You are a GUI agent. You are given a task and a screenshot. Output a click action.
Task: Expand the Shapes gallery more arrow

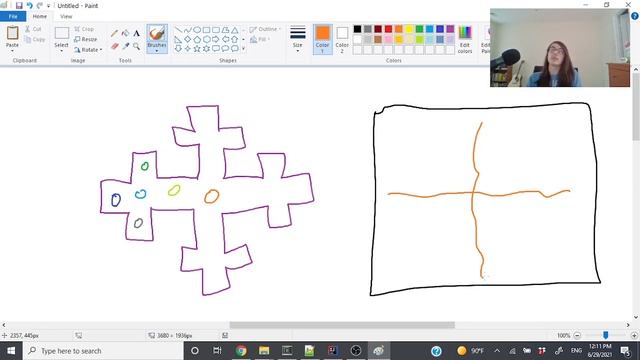[x=244, y=49]
